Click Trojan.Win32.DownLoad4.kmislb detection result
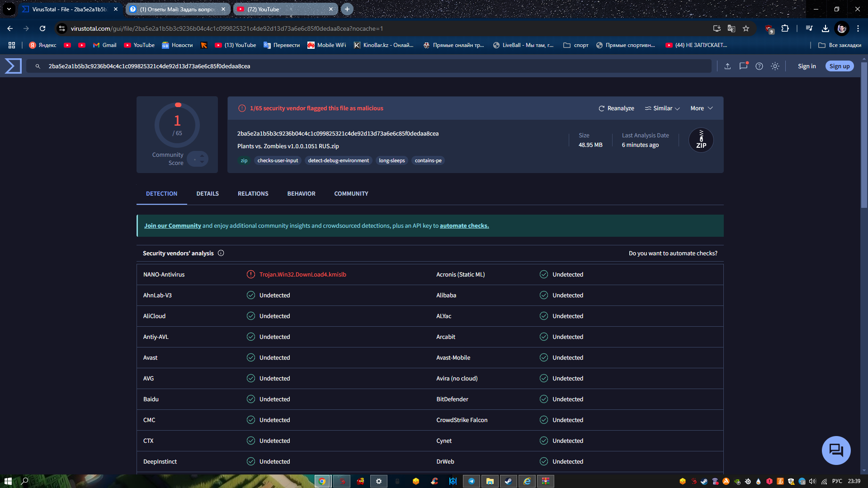 302,274
